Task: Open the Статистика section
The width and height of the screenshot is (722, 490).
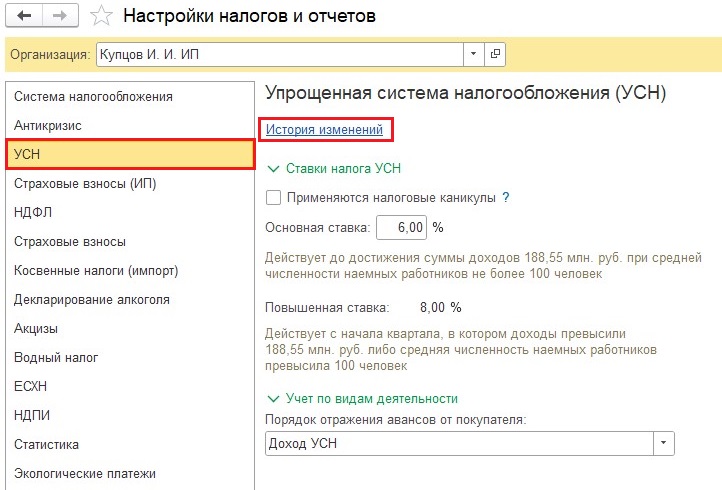Action: (130, 444)
